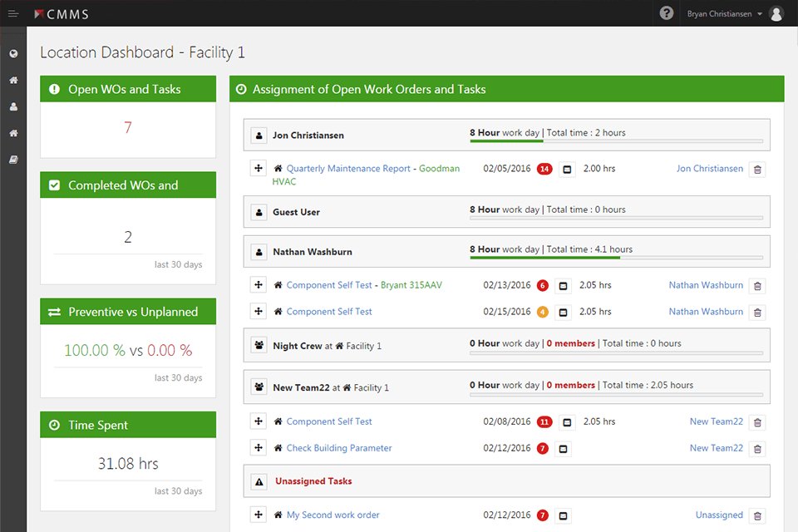Screen dimensions: 798x532
Task: Open the first home icon in sidebar
Action: (14, 80)
